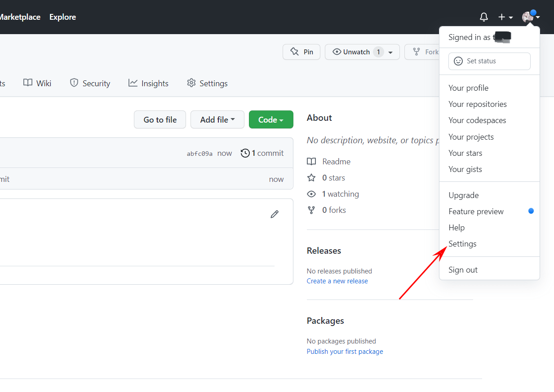
Task: Click the star icon beside 0 stars
Action: click(311, 177)
